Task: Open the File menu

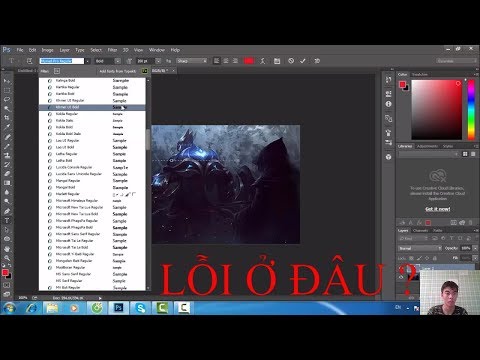Action: point(20,50)
